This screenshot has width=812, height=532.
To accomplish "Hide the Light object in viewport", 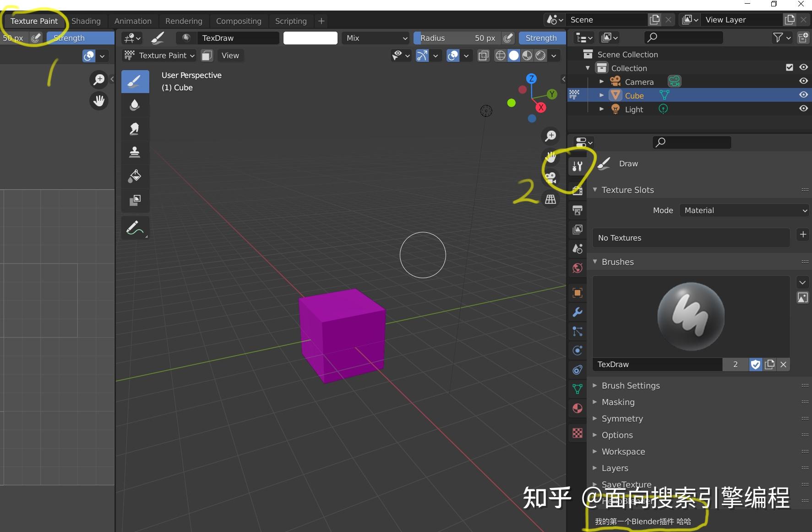I will pyautogui.click(x=804, y=109).
